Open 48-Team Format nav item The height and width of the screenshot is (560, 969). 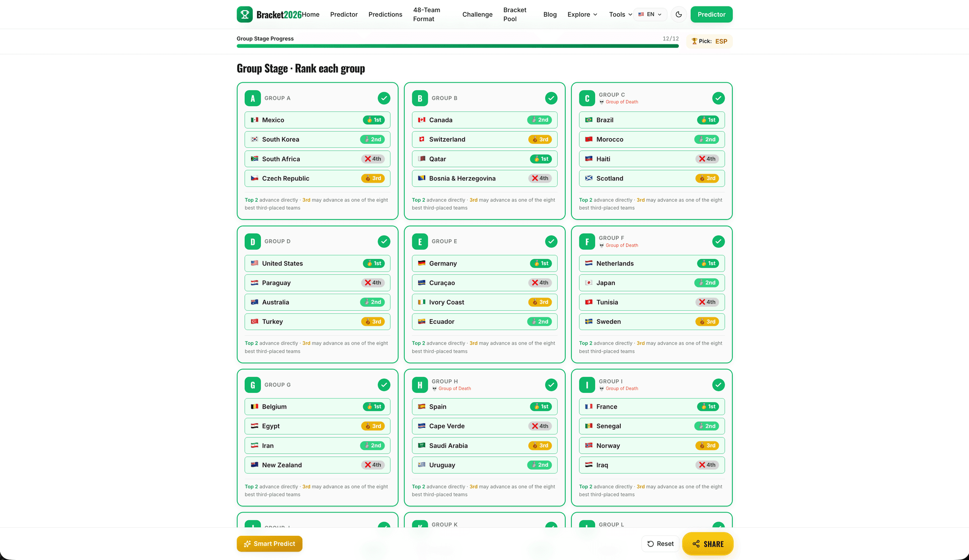(426, 15)
